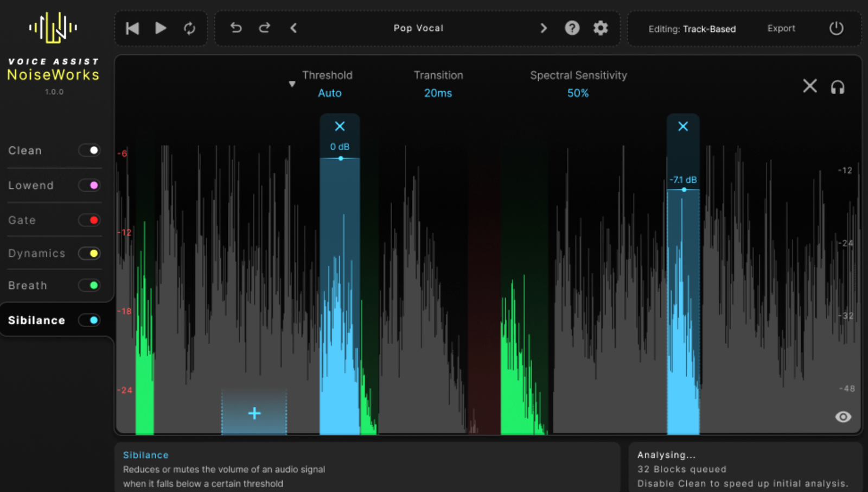This screenshot has width=868, height=492.
Task: Open the help question mark icon
Action: [572, 28]
